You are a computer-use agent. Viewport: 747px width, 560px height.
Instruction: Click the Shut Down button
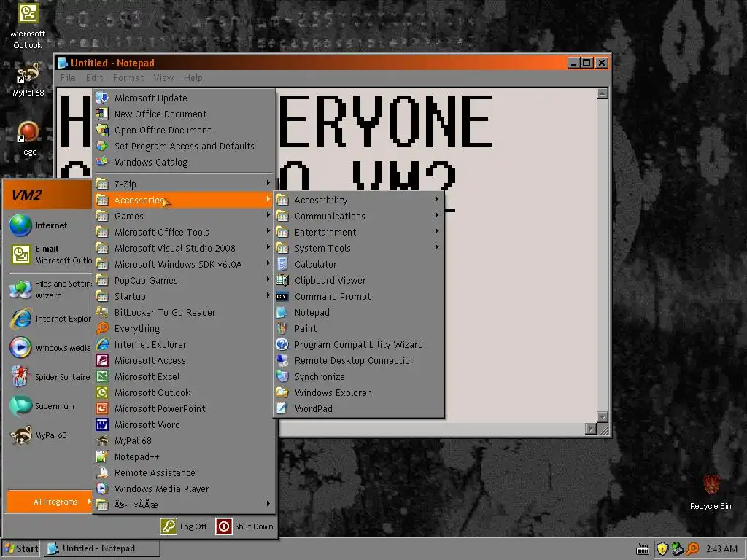click(x=245, y=526)
